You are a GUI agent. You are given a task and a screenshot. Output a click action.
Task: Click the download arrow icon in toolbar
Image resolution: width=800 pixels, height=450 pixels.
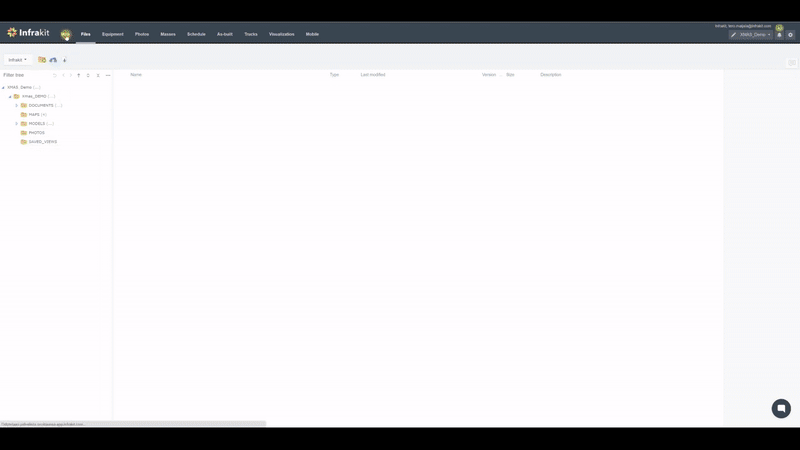65,60
